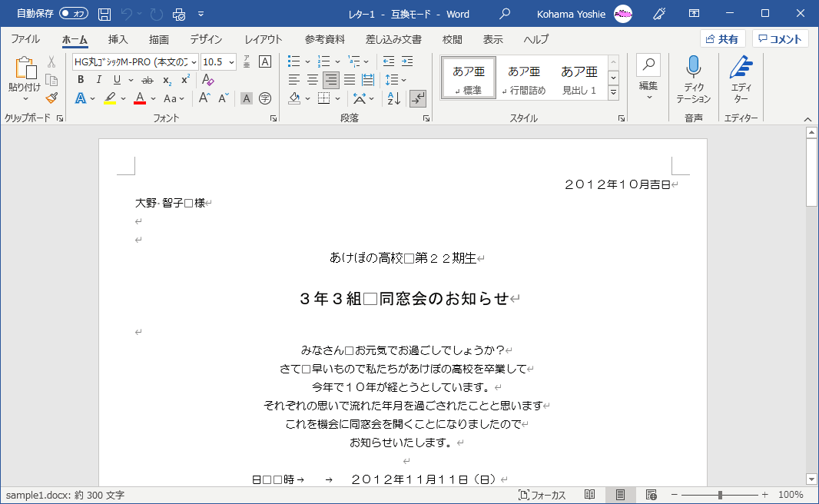Switch to the レイアウト tab
This screenshot has height=504, width=819.
(264, 39)
